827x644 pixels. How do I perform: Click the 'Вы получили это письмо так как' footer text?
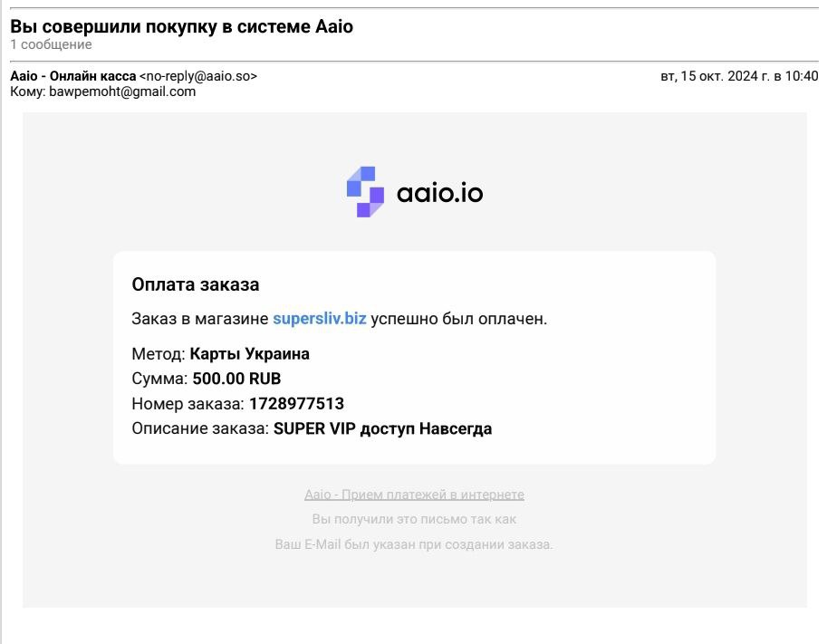(414, 519)
